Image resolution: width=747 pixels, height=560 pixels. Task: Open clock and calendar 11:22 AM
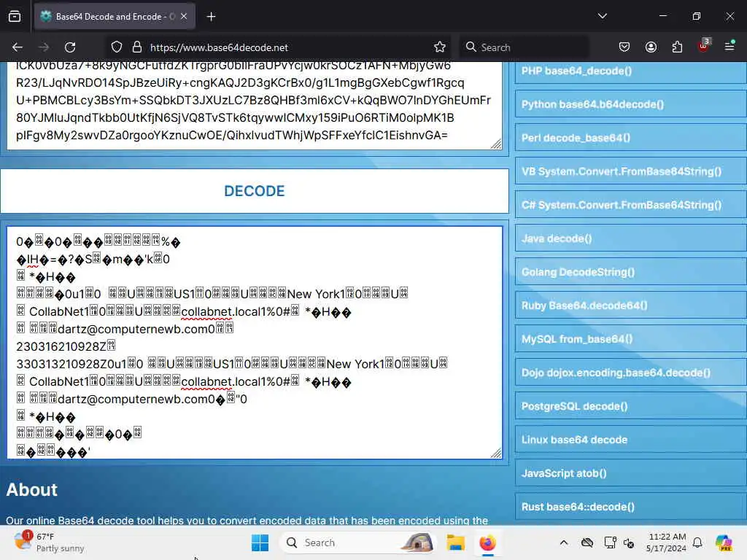coord(666,542)
